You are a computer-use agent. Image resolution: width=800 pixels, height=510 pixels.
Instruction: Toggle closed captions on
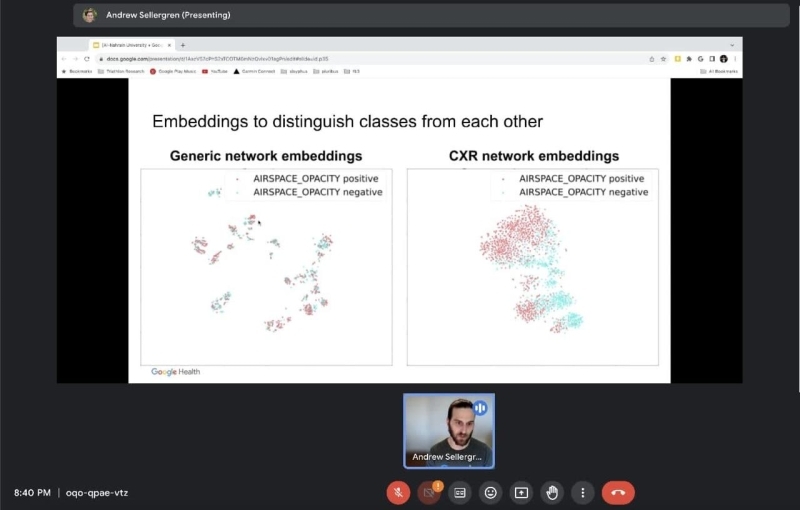pyautogui.click(x=460, y=492)
